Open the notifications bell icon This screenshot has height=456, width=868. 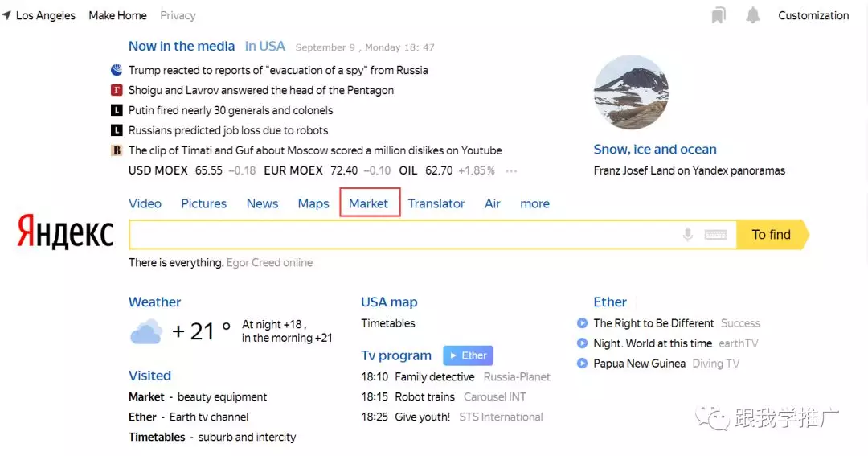(x=752, y=15)
